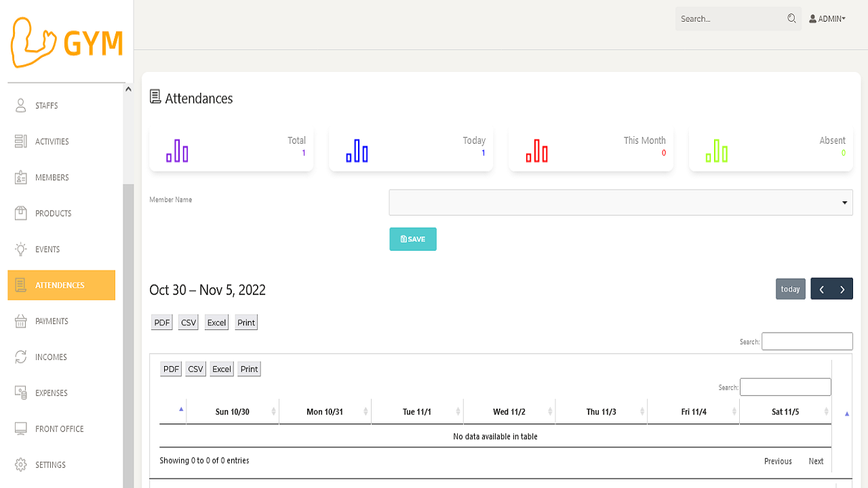Open the Events section
Image resolution: width=868 pixels, height=488 pixels.
tap(46, 249)
